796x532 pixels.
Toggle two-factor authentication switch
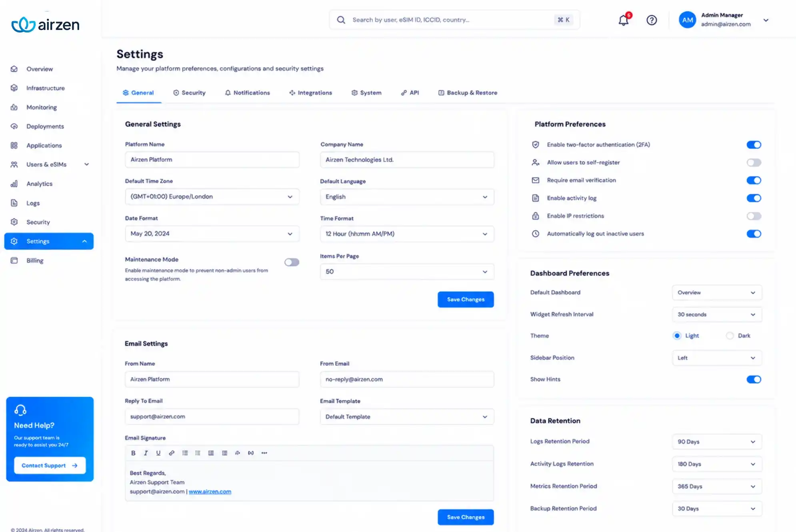click(x=754, y=145)
